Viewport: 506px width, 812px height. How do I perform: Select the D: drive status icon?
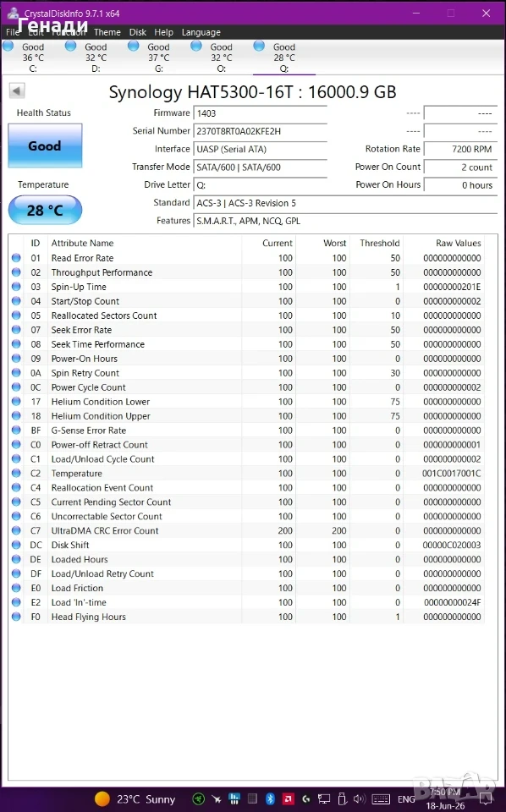click(71, 46)
